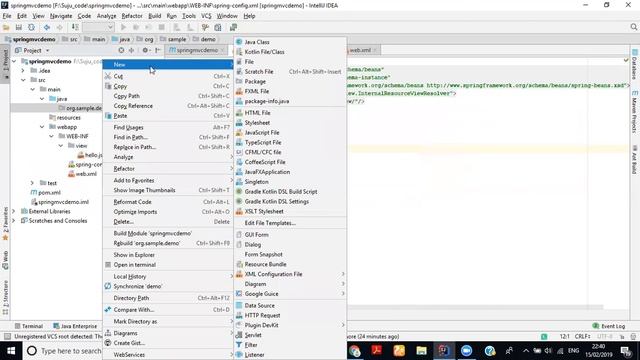Expand External Libraries node
This screenshot has height=360, width=640.
coord(14,211)
